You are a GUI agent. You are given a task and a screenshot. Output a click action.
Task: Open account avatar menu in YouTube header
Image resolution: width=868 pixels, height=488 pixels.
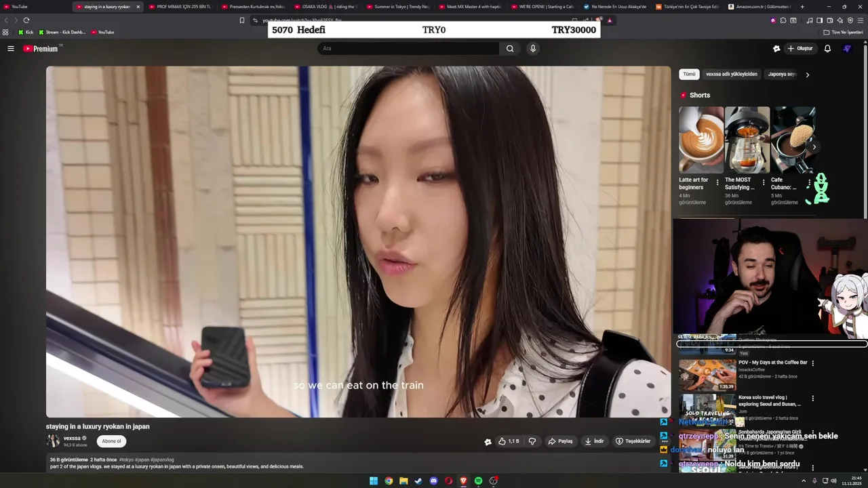point(847,49)
